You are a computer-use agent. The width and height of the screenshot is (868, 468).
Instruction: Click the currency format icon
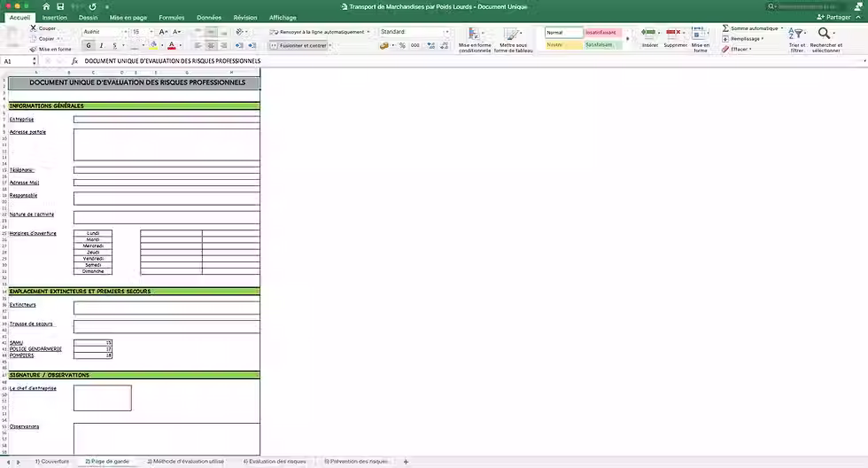tap(384, 45)
